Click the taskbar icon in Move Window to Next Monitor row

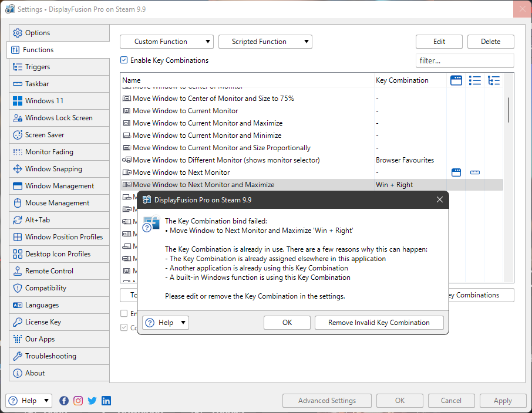[475, 172]
